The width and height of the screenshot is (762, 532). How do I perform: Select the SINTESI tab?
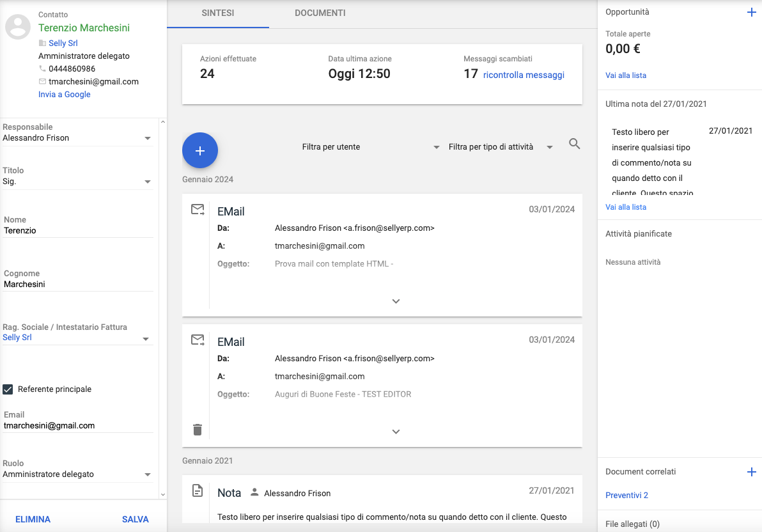pyautogui.click(x=218, y=13)
